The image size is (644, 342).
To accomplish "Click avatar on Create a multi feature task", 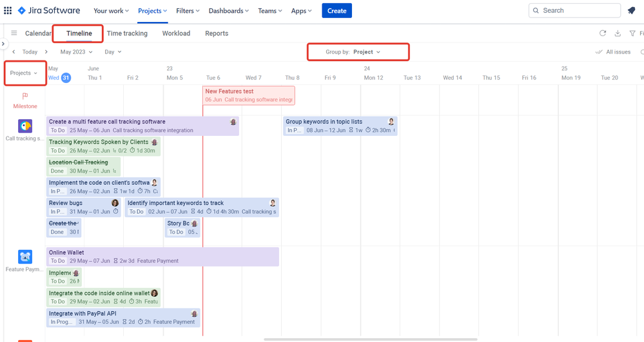I will coord(233,122).
